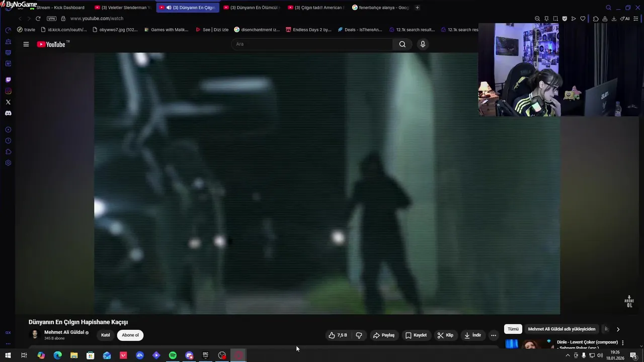
Task: Mute the tab via its speaker icon
Action: [x=169, y=8]
